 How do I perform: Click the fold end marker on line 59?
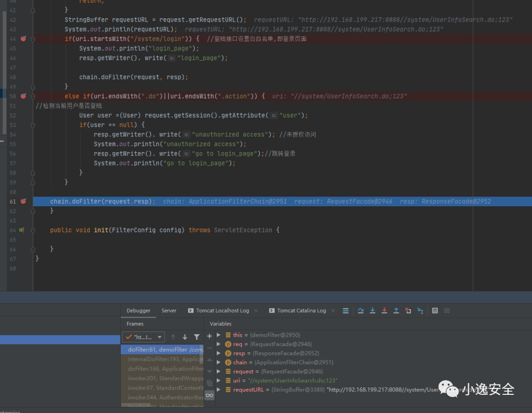coord(33,183)
